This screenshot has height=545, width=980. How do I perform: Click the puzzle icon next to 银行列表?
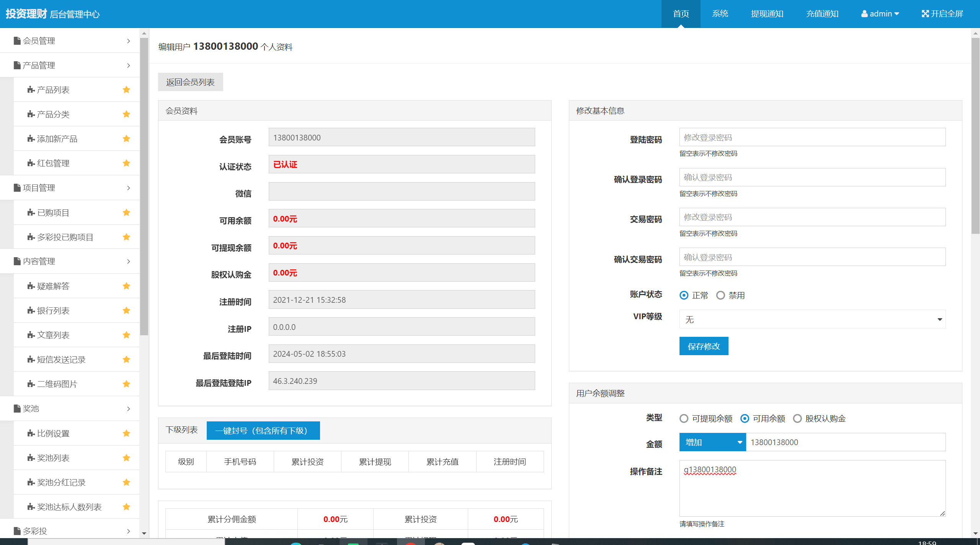(31, 310)
